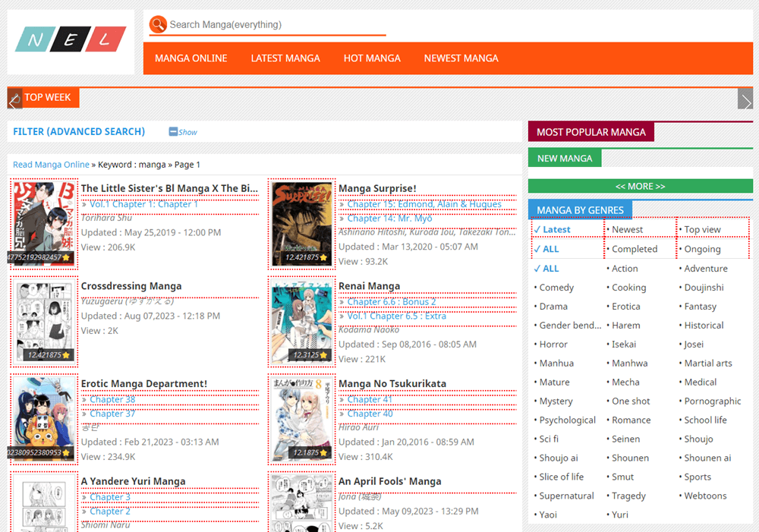The width and height of the screenshot is (759, 532).
Task: Click the pencil icon on TOP WEEK banner
Action: [x=14, y=97]
